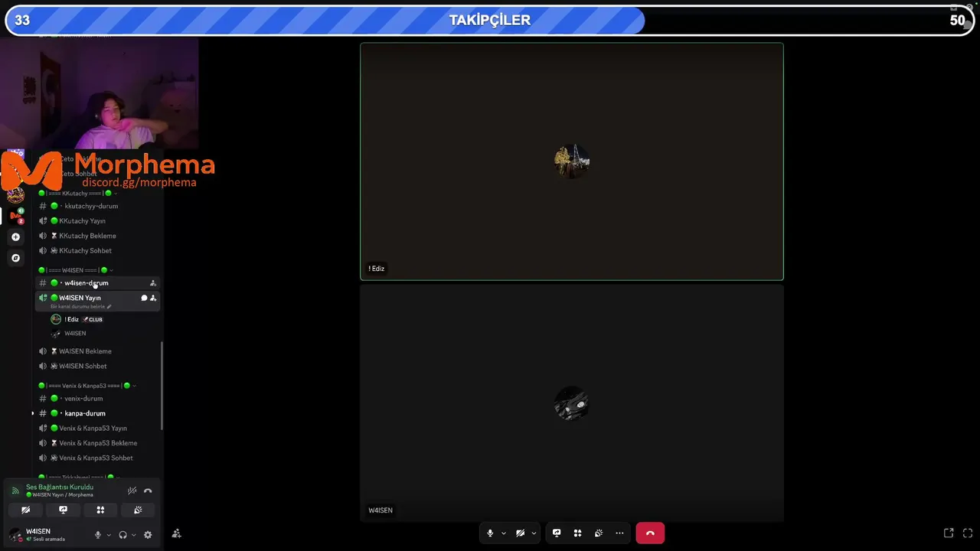Viewport: 980px width, 551px height.
Task: Add a server with the plus icon
Action: point(15,236)
